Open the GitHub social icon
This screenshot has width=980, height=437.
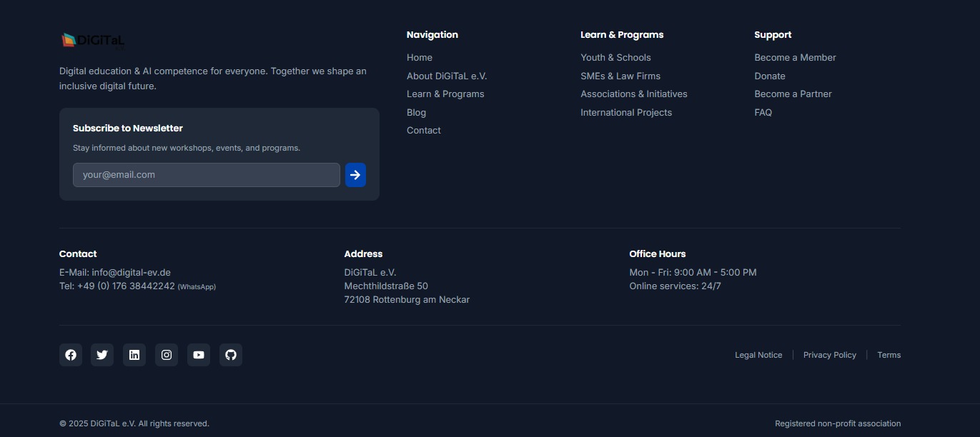point(231,355)
